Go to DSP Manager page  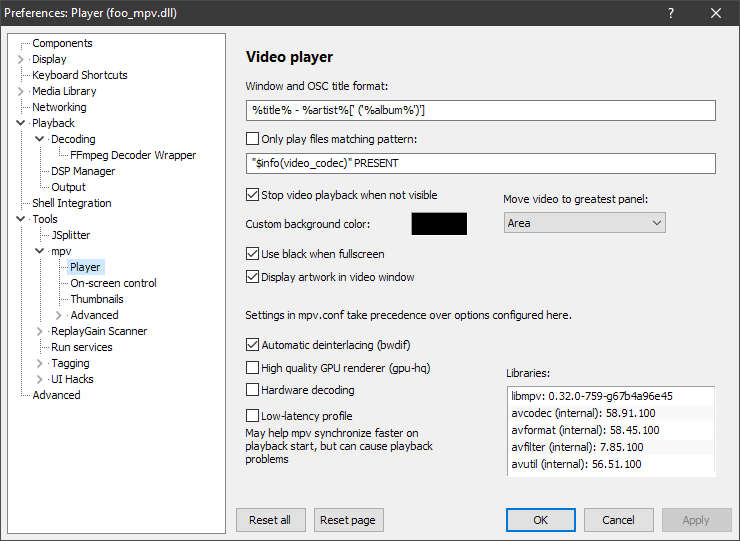[x=83, y=171]
